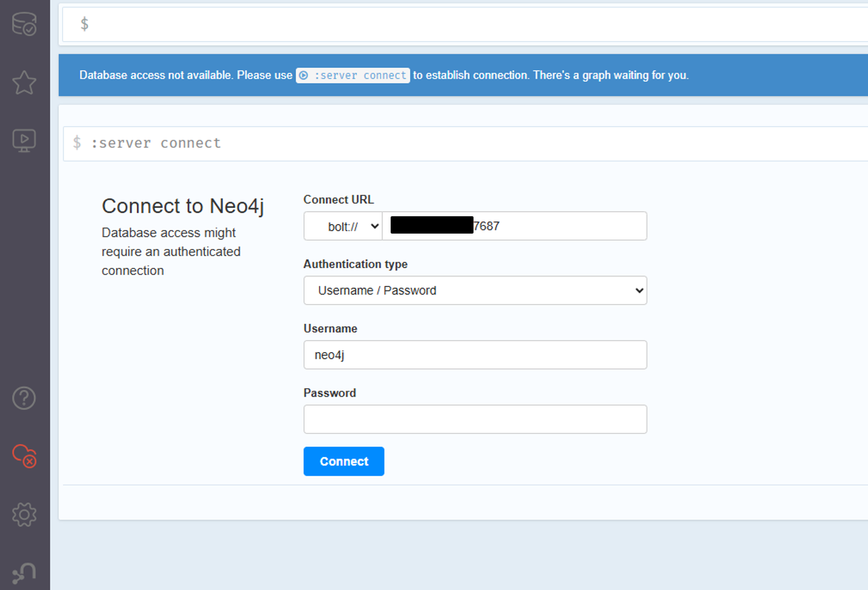Viewport: 868px width, 590px height.
Task: Click the Connect to Neo4j heading
Action: tap(183, 206)
